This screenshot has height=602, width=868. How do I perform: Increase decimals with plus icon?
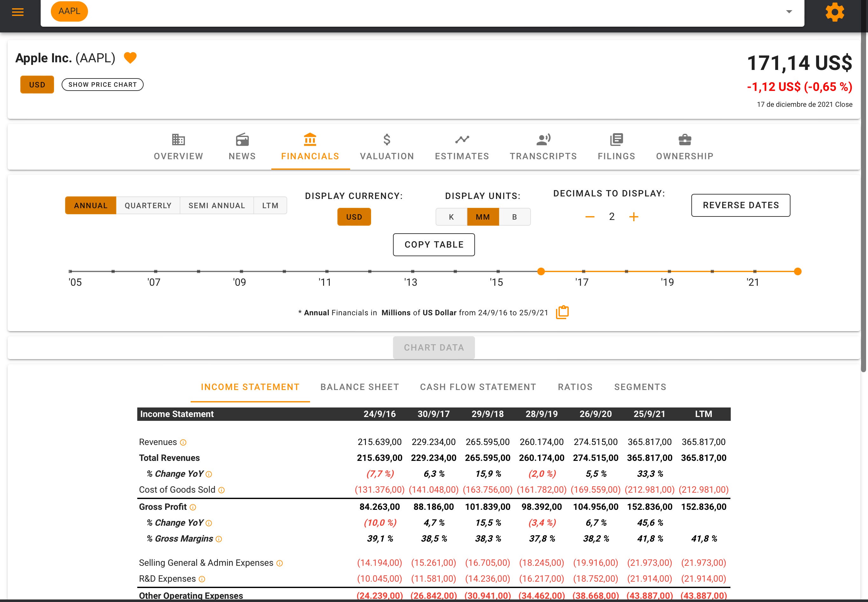click(634, 217)
